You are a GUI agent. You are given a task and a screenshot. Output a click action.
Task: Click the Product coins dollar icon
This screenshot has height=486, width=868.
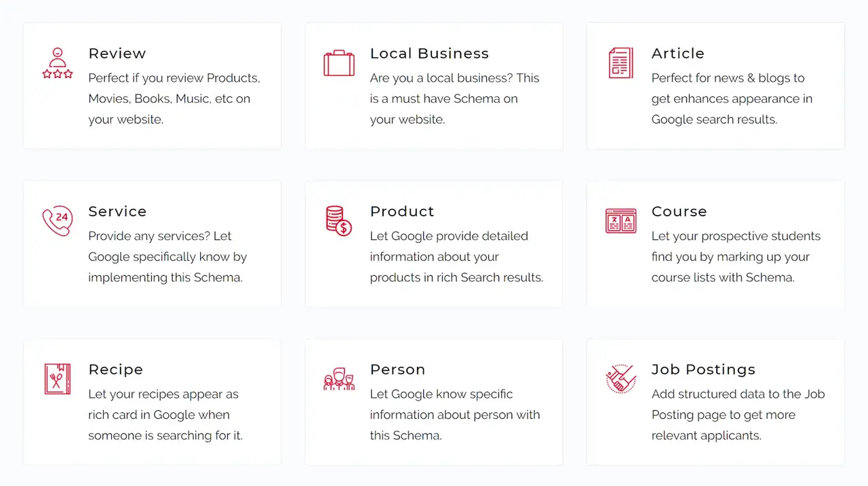[x=339, y=221]
